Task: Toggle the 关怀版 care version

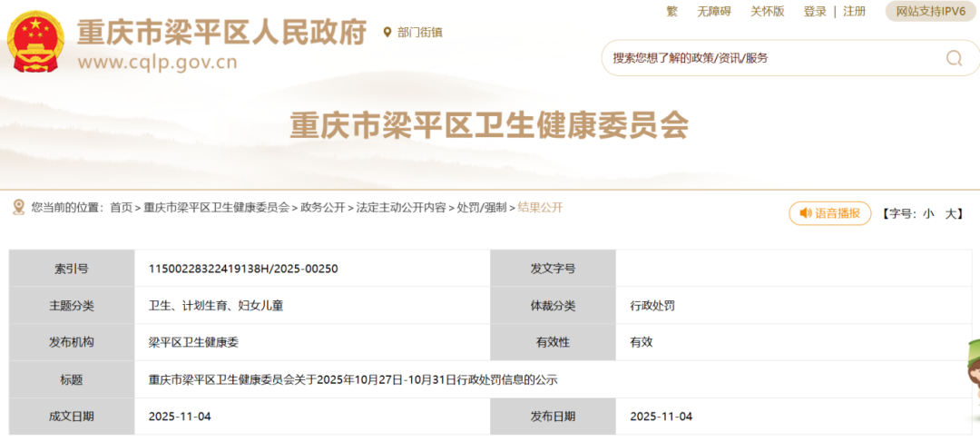Action: coord(766,11)
